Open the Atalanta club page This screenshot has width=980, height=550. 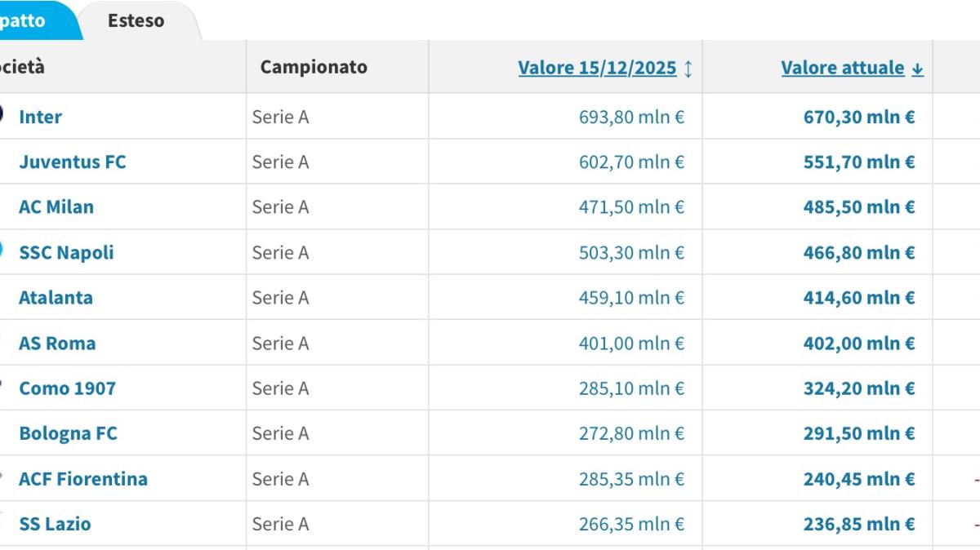pyautogui.click(x=56, y=297)
